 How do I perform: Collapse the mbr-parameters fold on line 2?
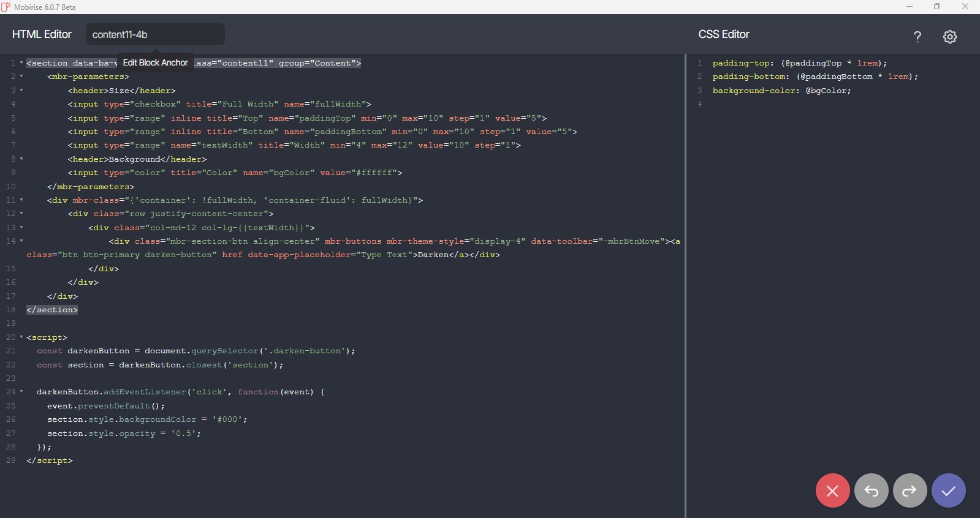[x=21, y=77]
